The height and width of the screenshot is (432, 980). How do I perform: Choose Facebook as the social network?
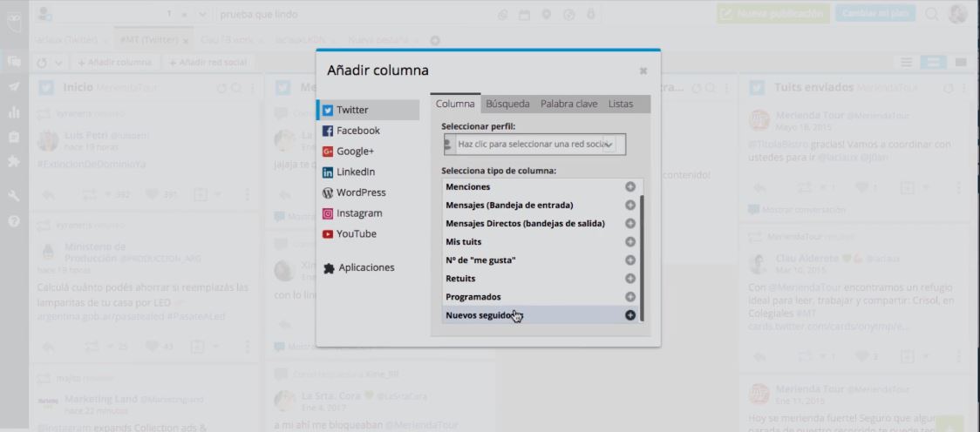click(x=357, y=131)
